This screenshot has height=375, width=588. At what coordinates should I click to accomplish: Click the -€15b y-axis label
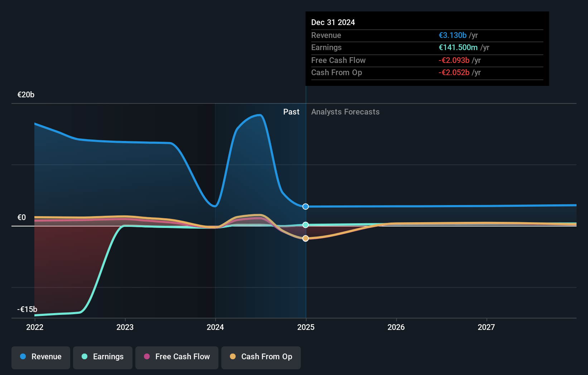click(x=27, y=309)
